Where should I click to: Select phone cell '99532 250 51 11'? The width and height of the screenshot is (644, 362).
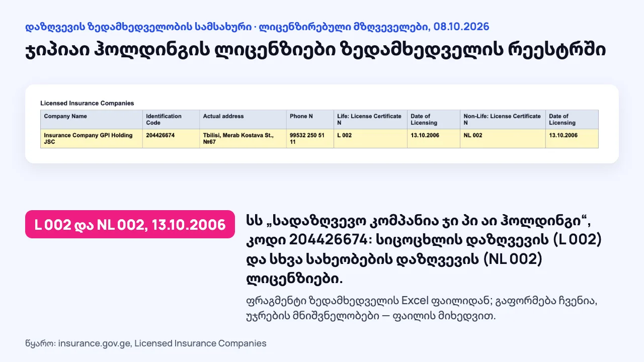point(310,139)
